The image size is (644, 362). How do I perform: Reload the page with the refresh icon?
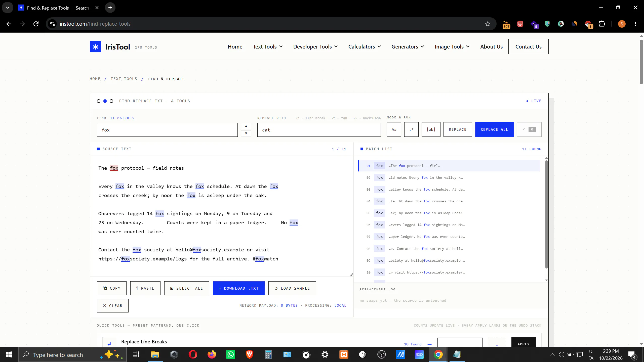tap(36, 24)
